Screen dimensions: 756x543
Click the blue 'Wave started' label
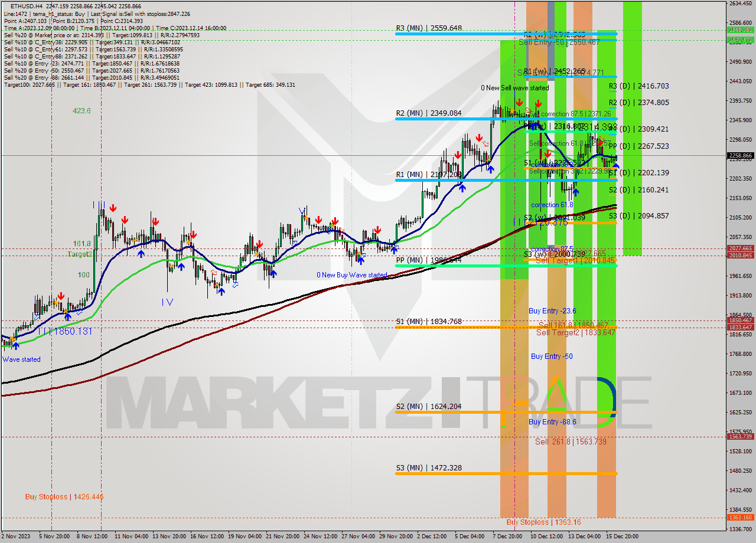[x=22, y=359]
